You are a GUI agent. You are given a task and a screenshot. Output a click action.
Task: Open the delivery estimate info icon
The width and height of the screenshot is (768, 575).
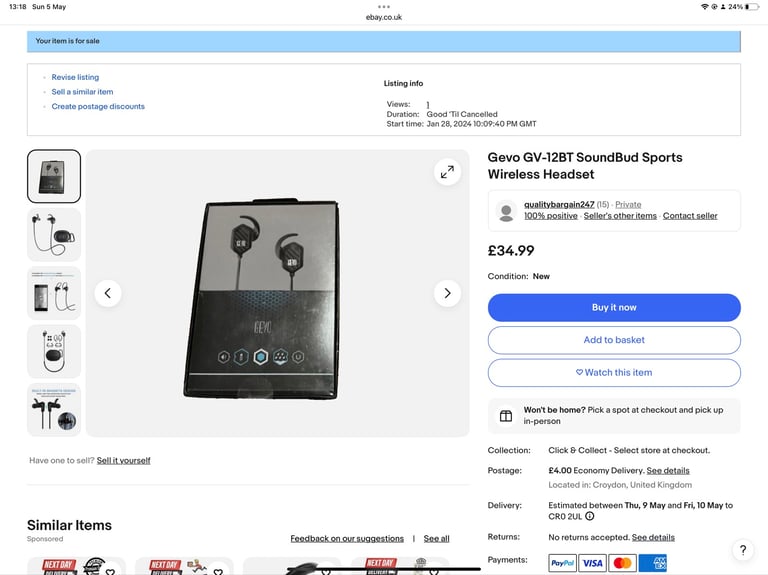(590, 516)
